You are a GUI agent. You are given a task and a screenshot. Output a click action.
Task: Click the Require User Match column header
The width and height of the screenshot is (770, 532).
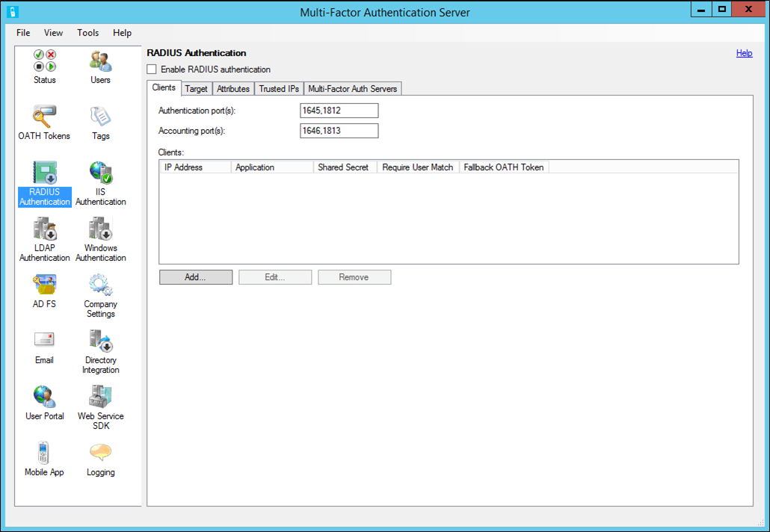click(x=417, y=167)
